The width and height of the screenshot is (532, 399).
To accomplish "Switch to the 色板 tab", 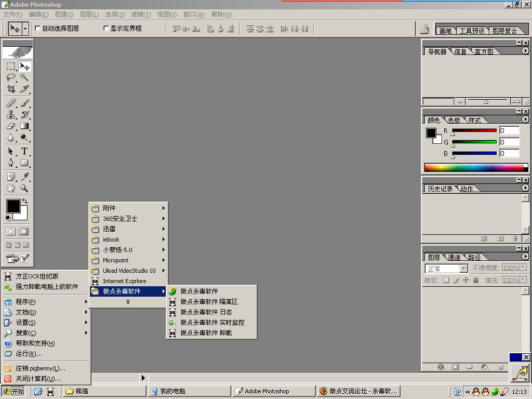I will (x=454, y=120).
